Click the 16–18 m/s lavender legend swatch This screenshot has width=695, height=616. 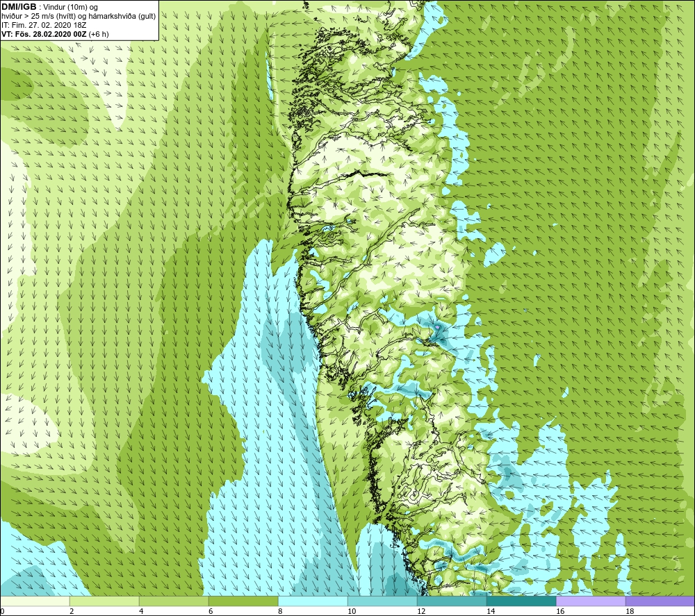point(591,601)
